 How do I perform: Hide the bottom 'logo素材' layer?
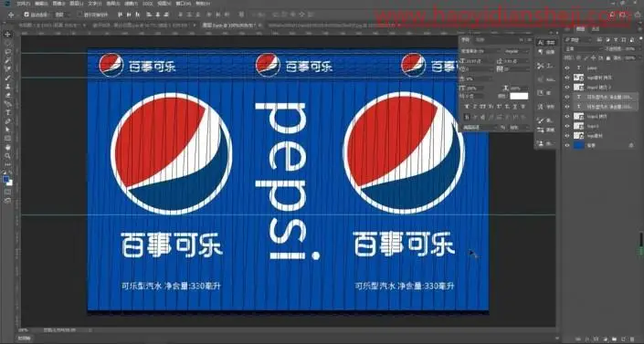(567, 135)
